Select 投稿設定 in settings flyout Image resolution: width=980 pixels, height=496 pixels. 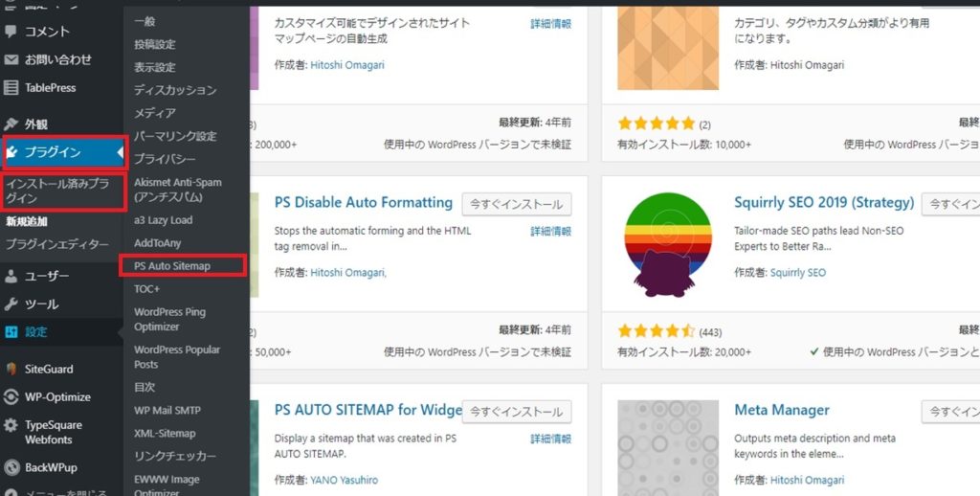155,44
